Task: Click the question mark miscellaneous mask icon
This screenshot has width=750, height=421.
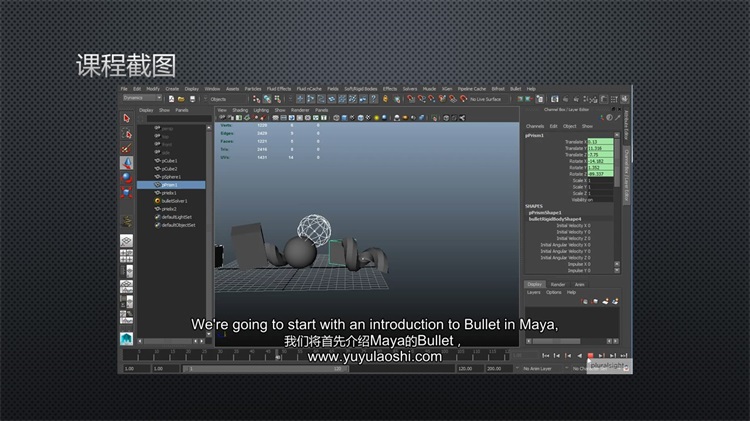Action: tap(374, 99)
